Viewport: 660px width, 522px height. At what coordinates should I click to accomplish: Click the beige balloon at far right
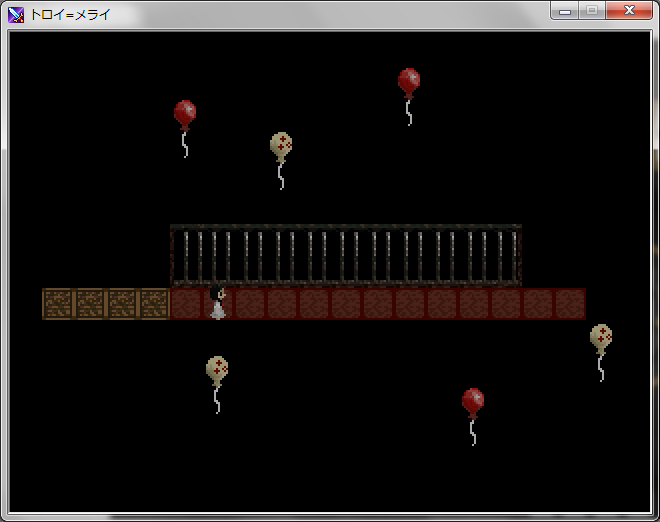coord(601,338)
